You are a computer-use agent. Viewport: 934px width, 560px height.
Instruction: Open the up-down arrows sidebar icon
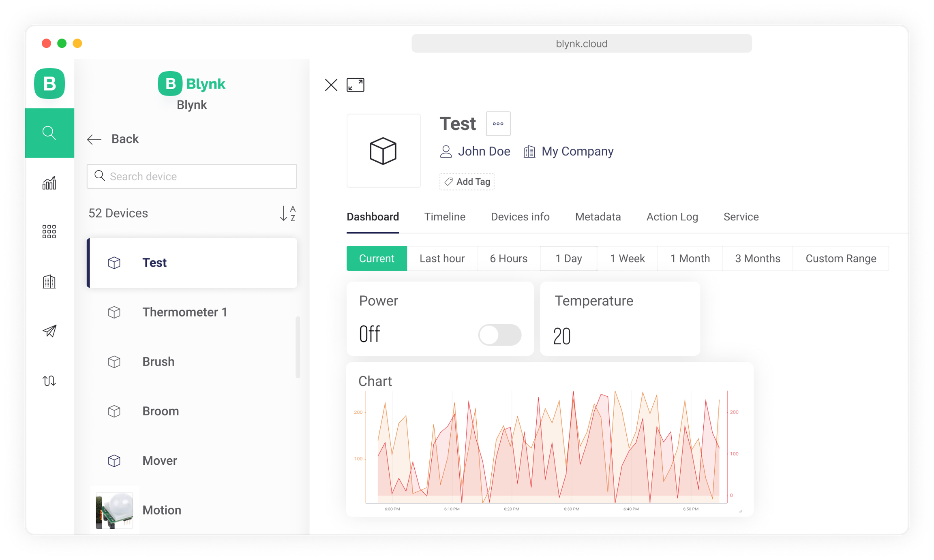click(x=49, y=381)
